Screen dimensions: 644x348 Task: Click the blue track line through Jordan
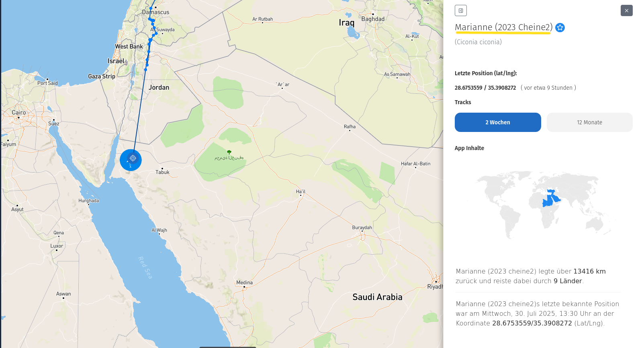tap(140, 109)
